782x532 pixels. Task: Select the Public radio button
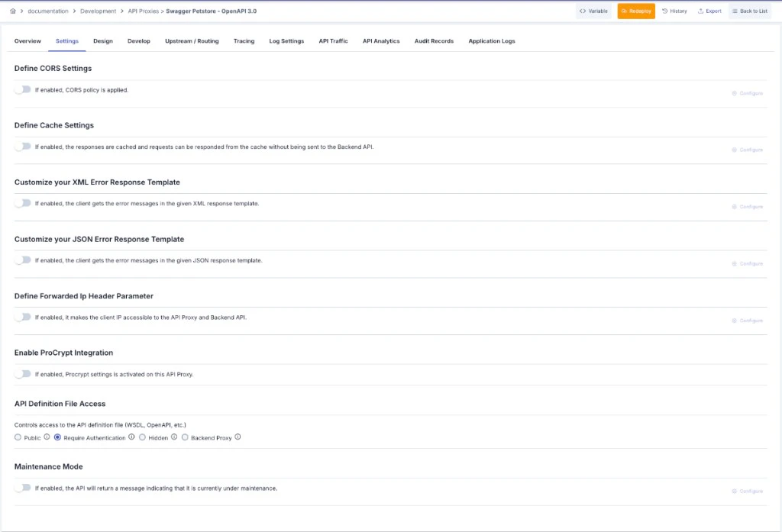click(18, 437)
